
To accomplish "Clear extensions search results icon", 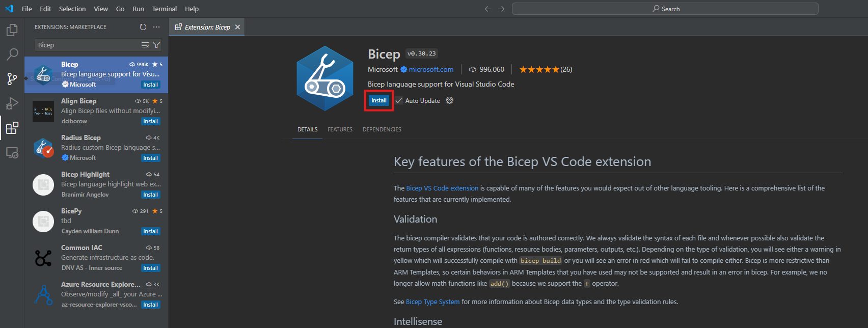I will (145, 45).
